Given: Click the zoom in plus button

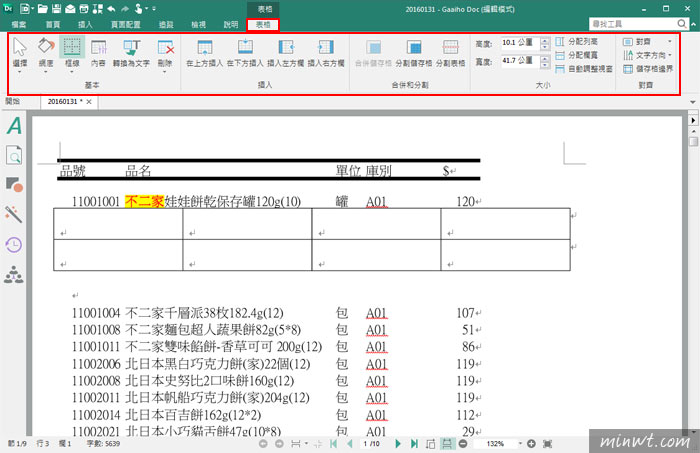Looking at the screenshot, I should (531, 444).
